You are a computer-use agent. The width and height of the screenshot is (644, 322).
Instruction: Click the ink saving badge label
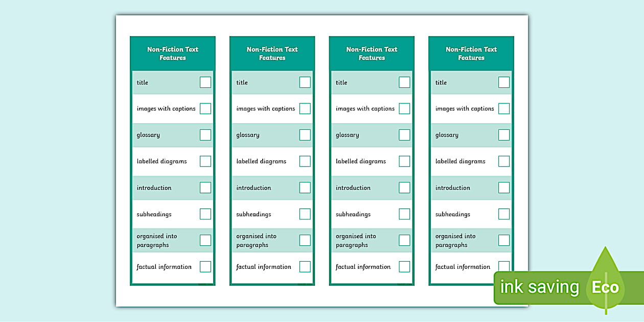pos(539,287)
